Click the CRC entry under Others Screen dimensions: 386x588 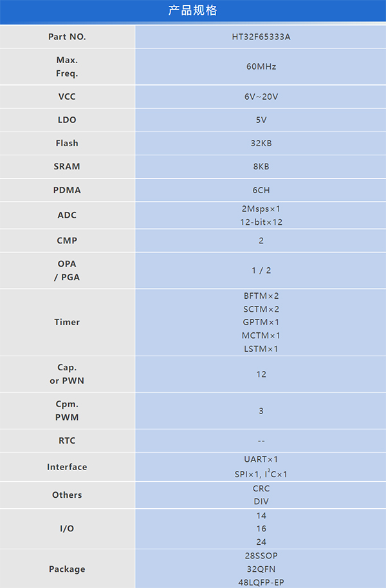tap(261, 488)
